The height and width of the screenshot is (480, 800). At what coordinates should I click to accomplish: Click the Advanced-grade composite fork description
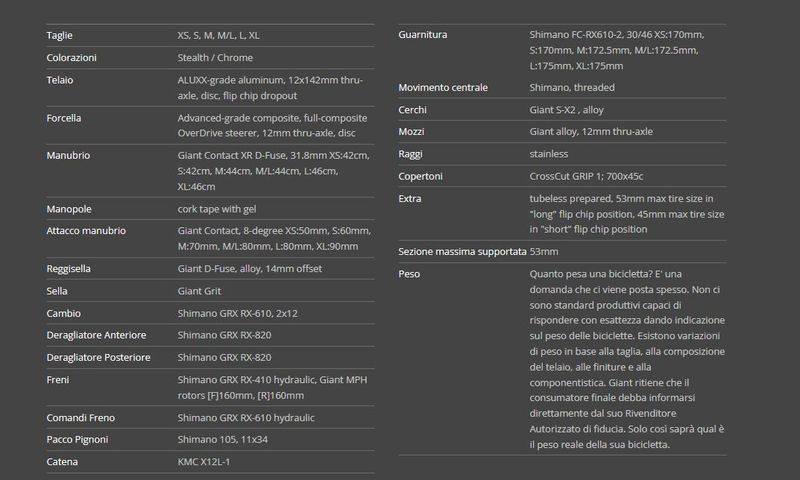272,125
